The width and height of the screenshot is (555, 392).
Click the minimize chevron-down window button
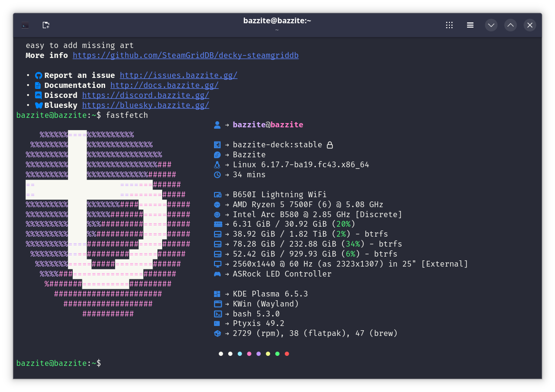pos(491,25)
